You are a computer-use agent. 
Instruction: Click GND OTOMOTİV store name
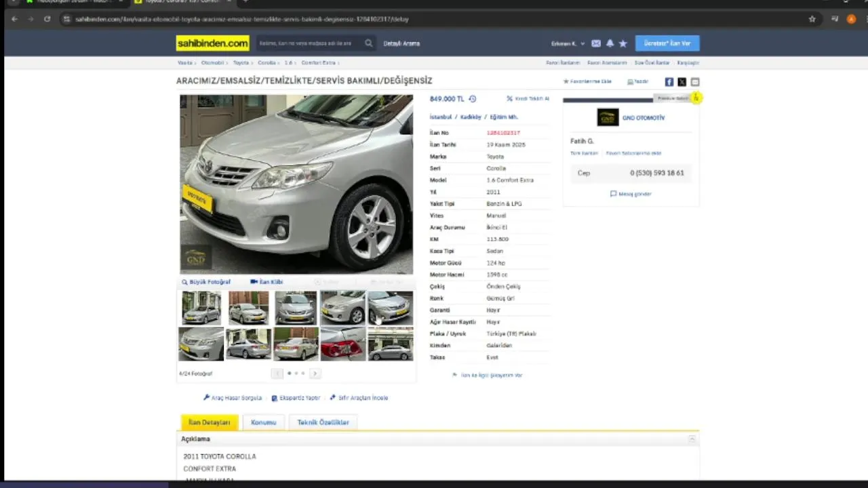(x=644, y=118)
